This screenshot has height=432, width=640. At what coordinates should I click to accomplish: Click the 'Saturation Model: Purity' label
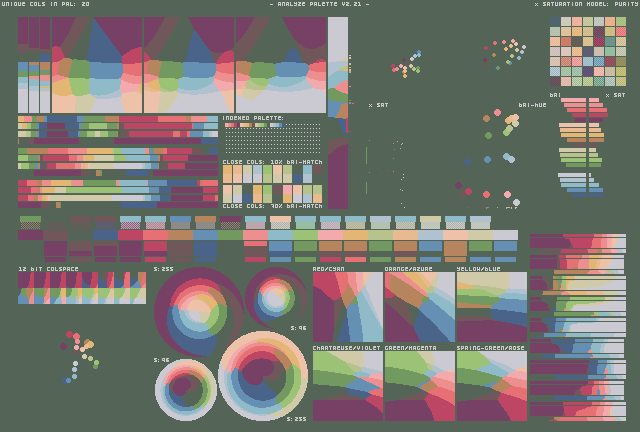click(x=587, y=4)
